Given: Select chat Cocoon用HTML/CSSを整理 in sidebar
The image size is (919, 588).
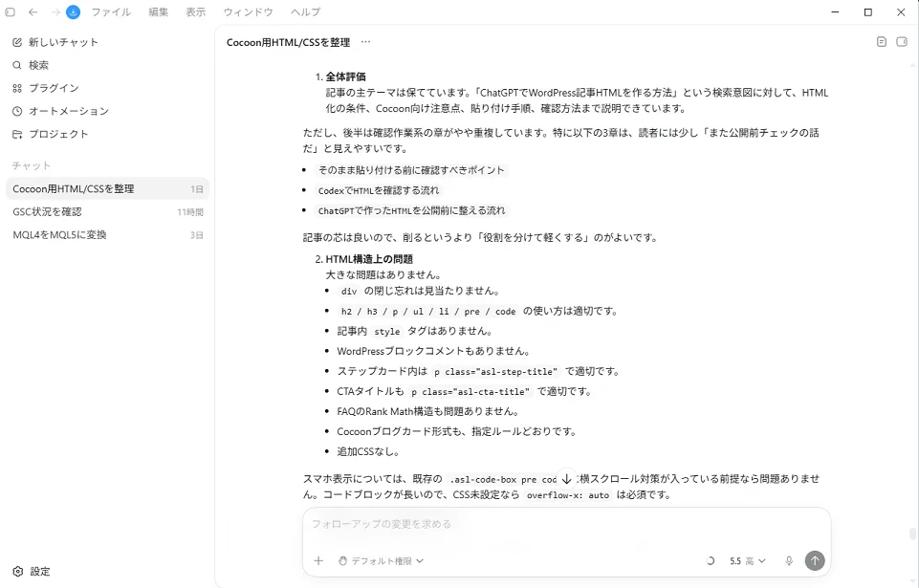Looking at the screenshot, I should pos(107,188).
